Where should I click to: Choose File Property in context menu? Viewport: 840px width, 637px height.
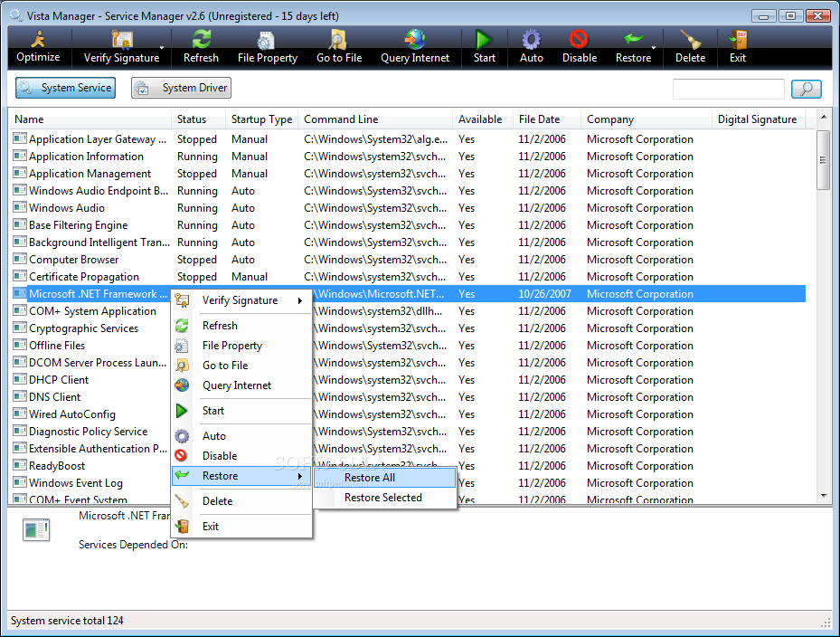click(241, 346)
